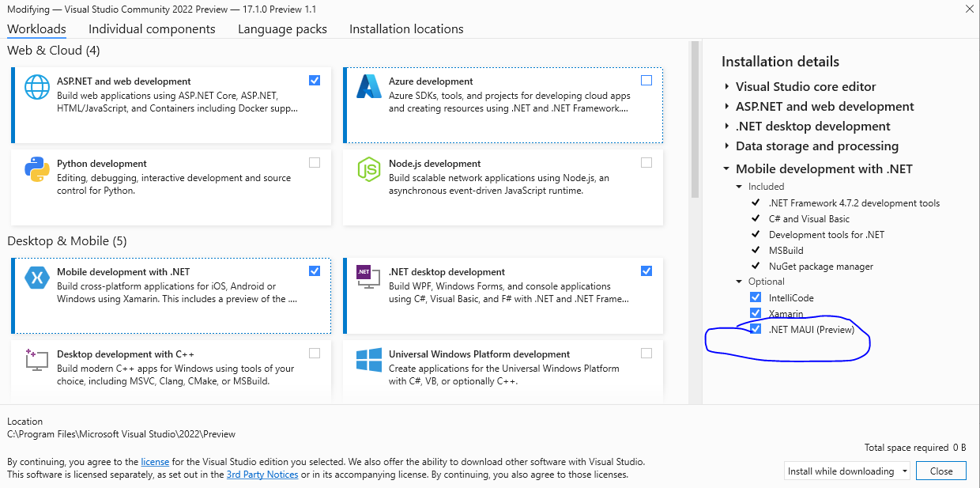Uncheck the .NET MAUI (Preview) component
Screen dimensions: 980x488
pyautogui.click(x=756, y=329)
